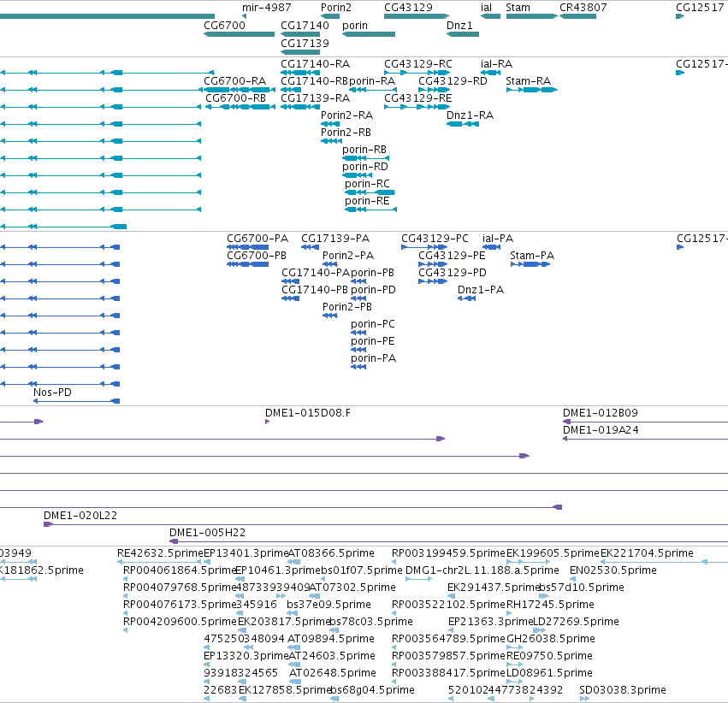Click the ial gene feature

[490, 17]
